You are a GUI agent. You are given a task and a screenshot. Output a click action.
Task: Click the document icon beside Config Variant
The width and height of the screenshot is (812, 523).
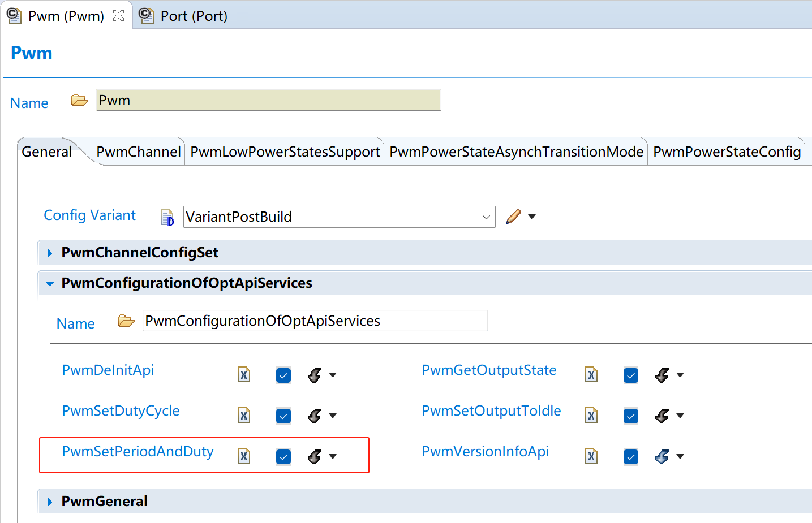tap(167, 217)
